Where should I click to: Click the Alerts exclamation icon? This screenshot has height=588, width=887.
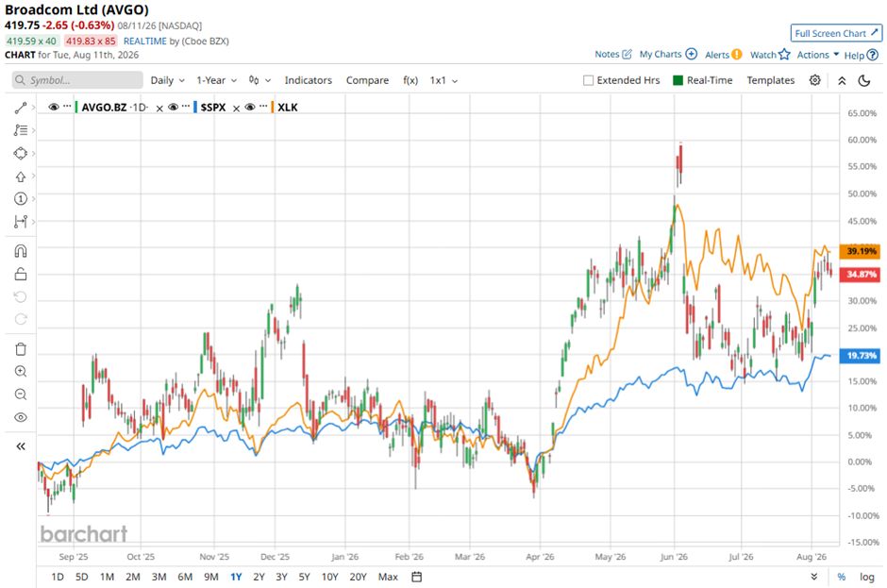click(737, 55)
